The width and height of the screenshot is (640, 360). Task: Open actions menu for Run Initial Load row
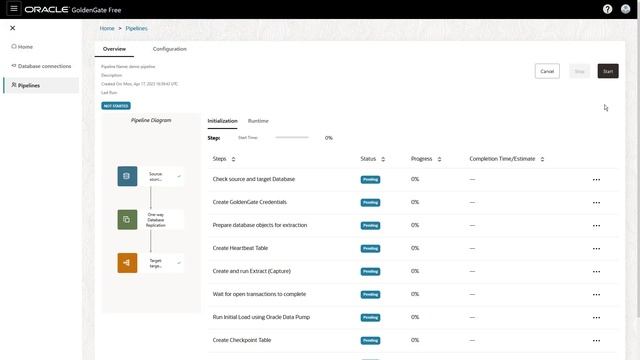(596, 318)
